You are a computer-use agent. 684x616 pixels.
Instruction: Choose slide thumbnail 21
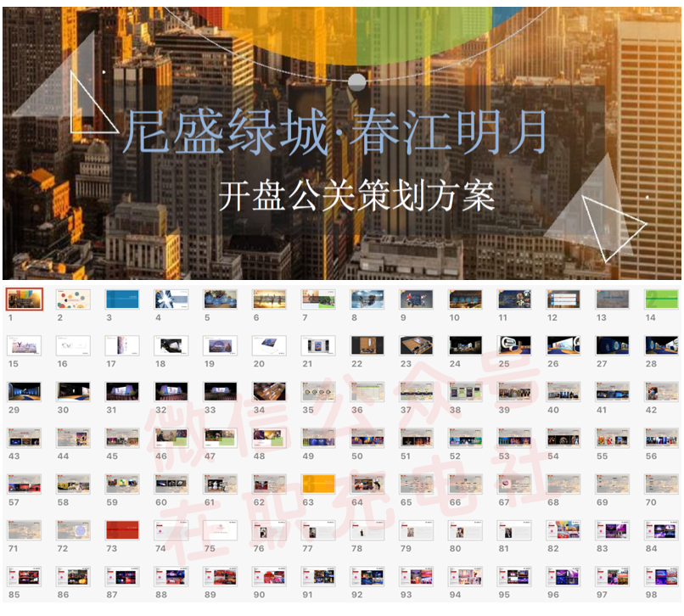tap(318, 345)
